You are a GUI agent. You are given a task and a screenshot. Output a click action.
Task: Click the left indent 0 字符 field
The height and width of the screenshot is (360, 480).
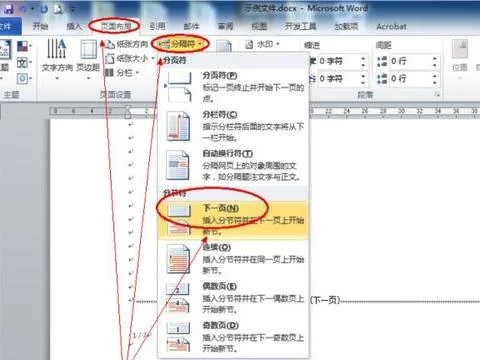[x=338, y=61]
